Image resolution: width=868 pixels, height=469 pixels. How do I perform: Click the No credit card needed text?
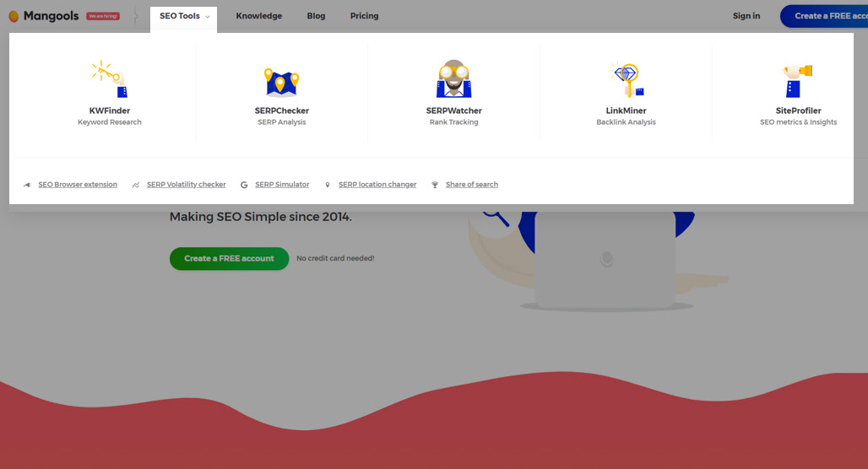[335, 258]
